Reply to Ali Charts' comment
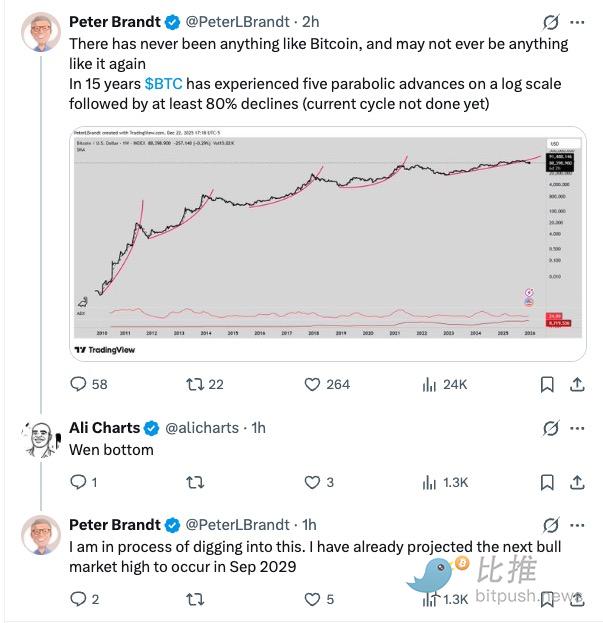 coord(77,482)
